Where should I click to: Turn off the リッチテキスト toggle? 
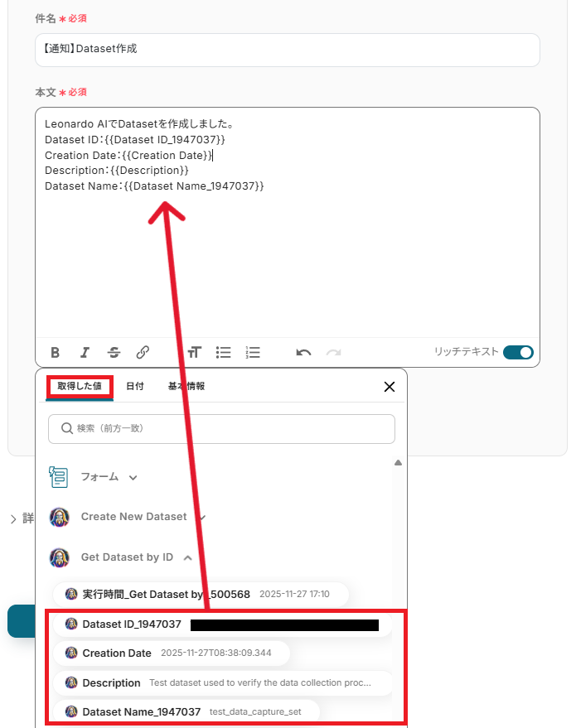tap(518, 352)
